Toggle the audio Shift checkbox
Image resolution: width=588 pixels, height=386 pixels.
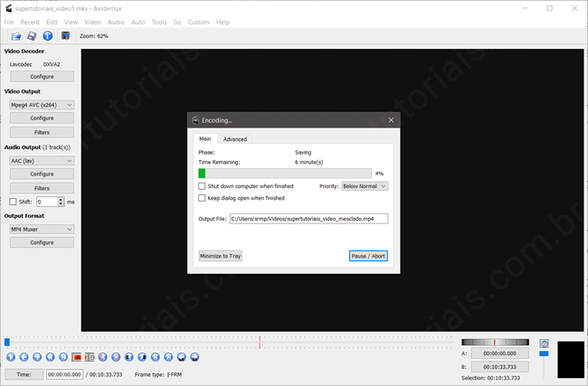tap(13, 202)
